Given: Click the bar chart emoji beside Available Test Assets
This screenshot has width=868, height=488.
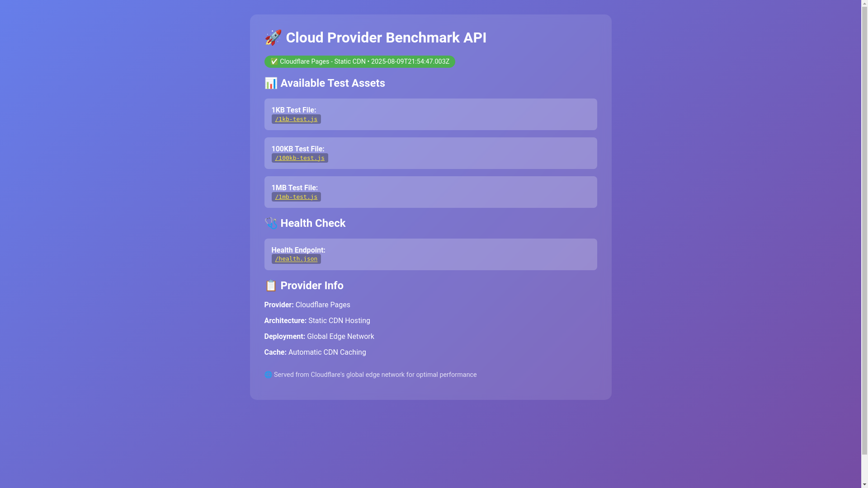Looking at the screenshot, I should pyautogui.click(x=271, y=83).
